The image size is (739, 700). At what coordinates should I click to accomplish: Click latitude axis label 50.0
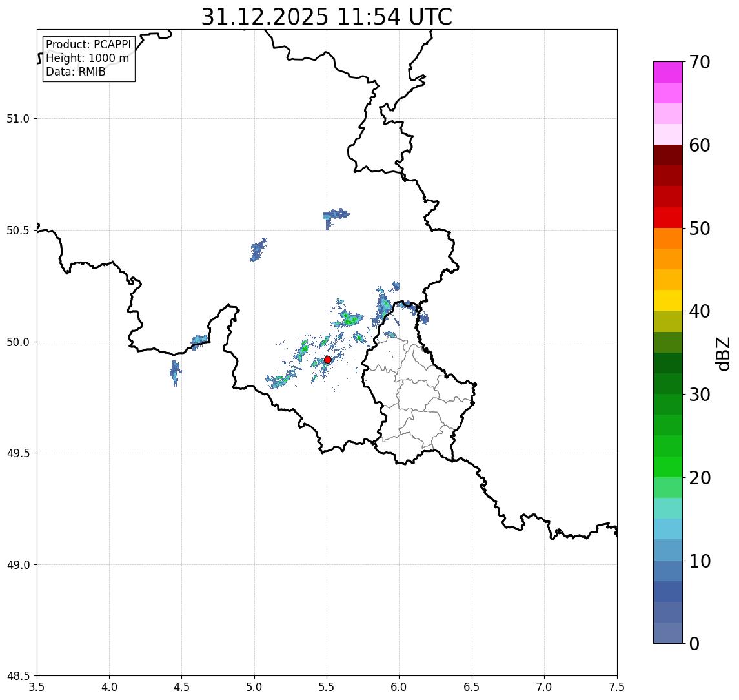(18, 342)
